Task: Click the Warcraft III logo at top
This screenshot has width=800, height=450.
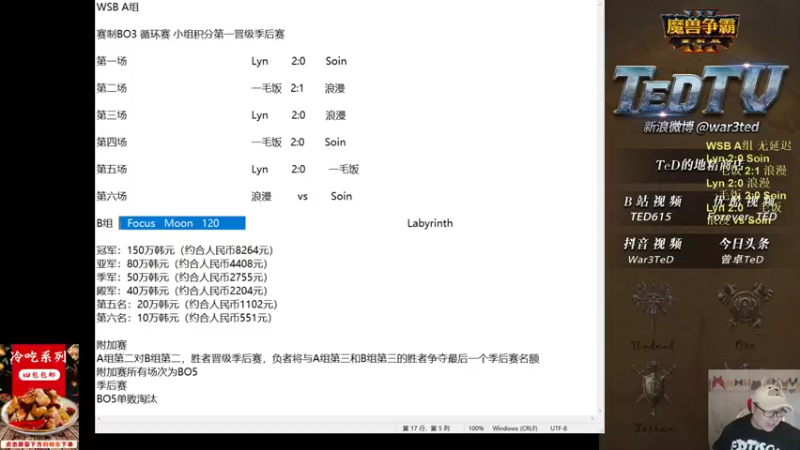Action: click(x=699, y=31)
